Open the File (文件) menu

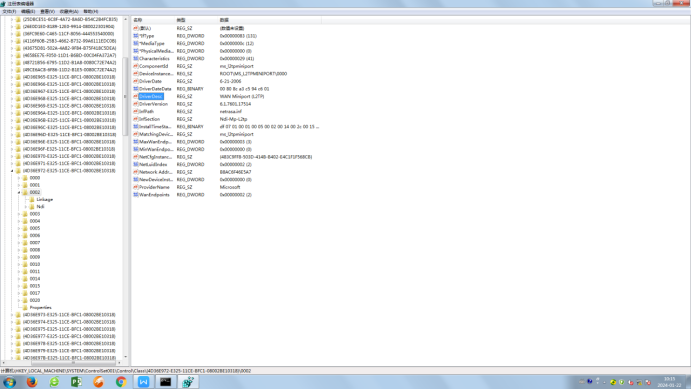click(9, 11)
